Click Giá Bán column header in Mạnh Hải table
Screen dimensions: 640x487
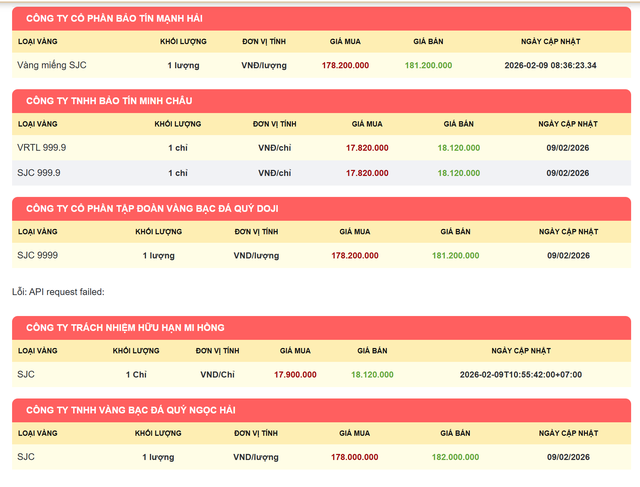(428, 42)
